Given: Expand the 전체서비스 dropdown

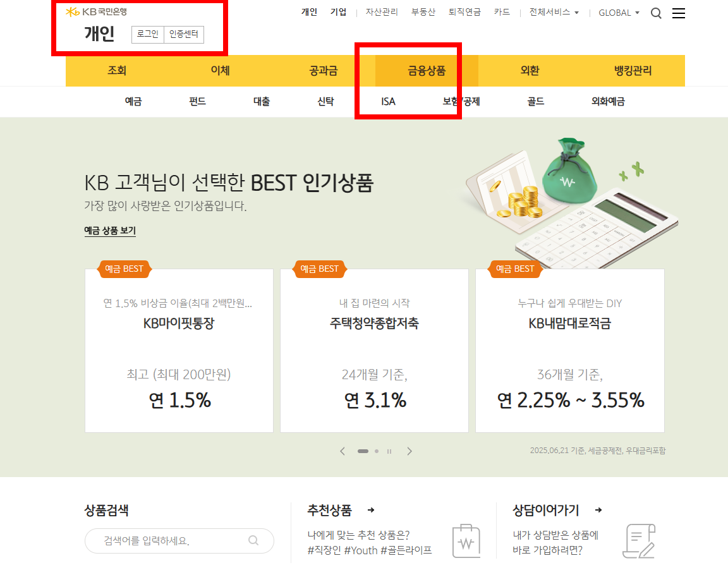Looking at the screenshot, I should coord(554,13).
